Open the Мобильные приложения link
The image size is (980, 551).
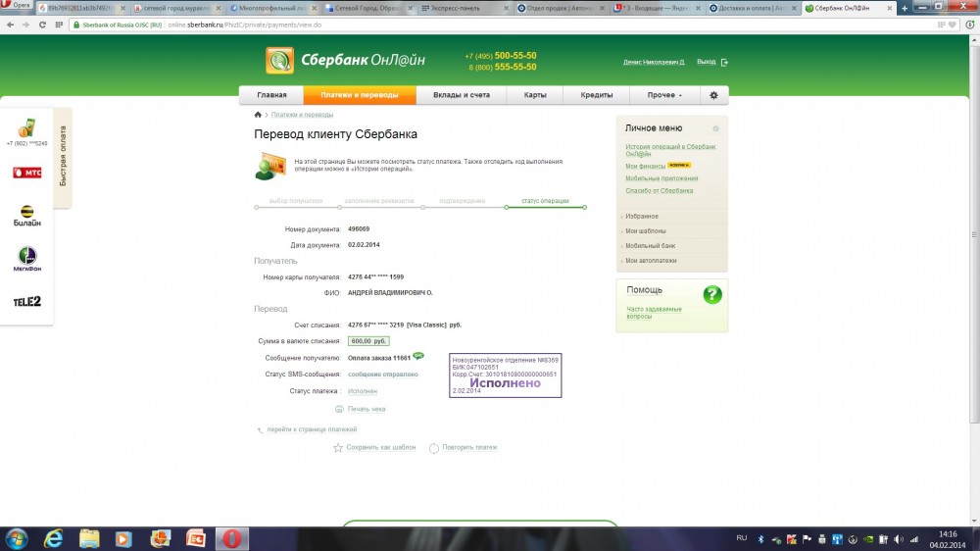661,178
